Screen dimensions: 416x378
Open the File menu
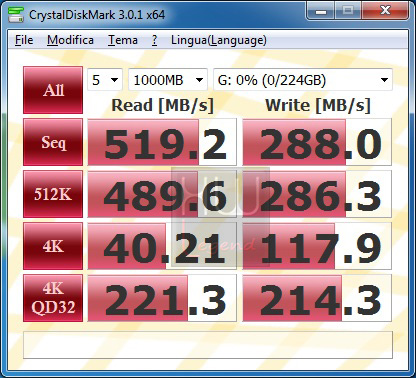[24, 40]
